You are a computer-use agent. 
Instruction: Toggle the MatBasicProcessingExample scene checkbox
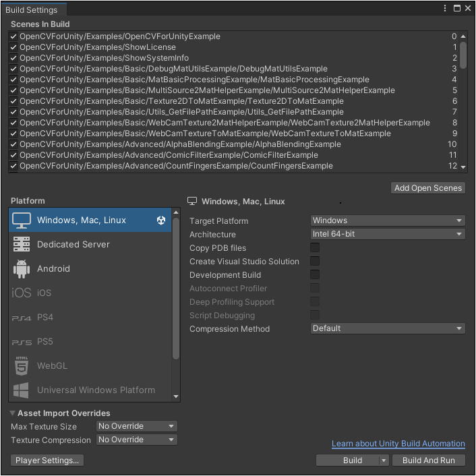click(x=13, y=80)
